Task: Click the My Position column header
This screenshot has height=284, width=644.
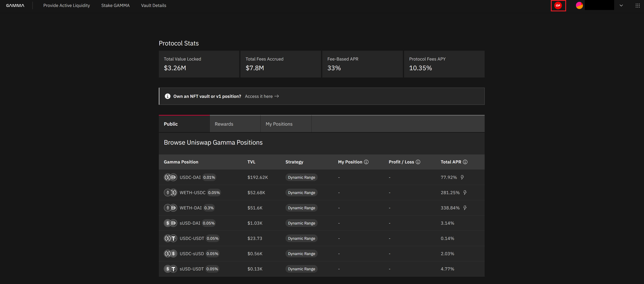Action: [350, 162]
